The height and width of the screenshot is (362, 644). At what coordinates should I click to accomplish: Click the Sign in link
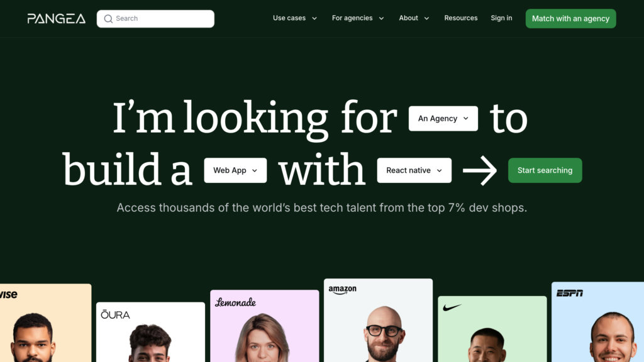501,18
